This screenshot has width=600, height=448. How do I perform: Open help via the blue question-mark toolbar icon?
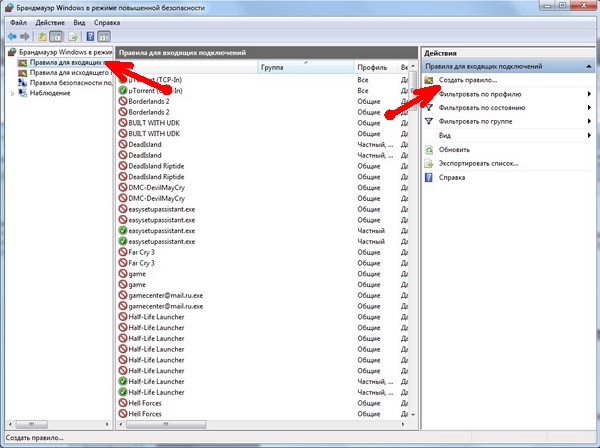[x=90, y=36]
